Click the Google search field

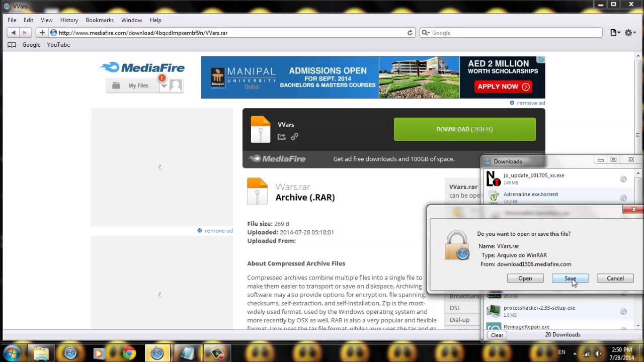click(511, 33)
